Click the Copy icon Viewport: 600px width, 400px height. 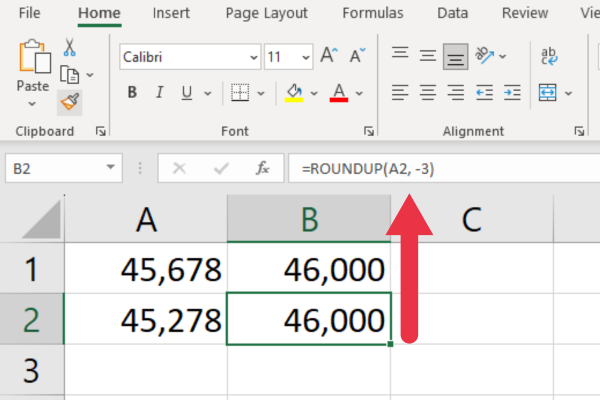pyautogui.click(x=69, y=75)
